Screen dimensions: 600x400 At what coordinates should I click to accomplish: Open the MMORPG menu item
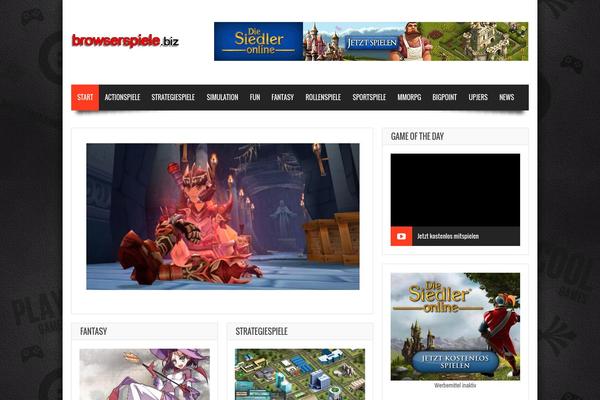[x=409, y=97]
